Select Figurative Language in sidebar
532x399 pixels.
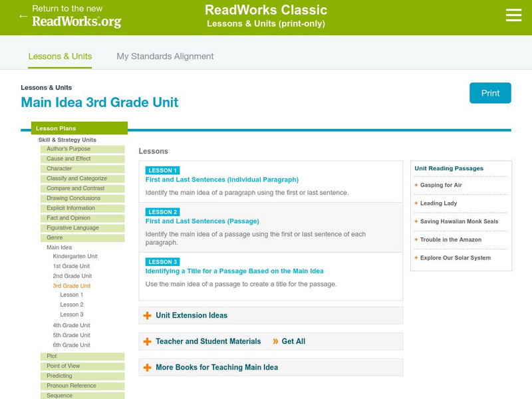[82, 227]
